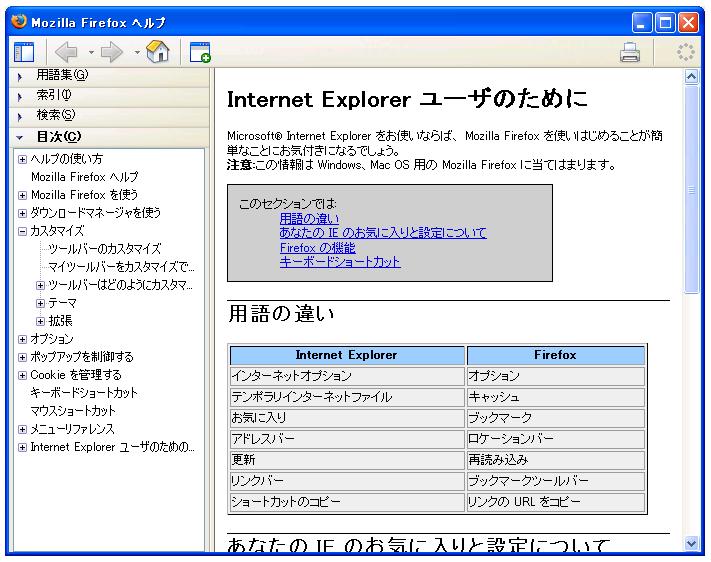Go back with the left arrow
The height and width of the screenshot is (562, 711).
[x=66, y=52]
